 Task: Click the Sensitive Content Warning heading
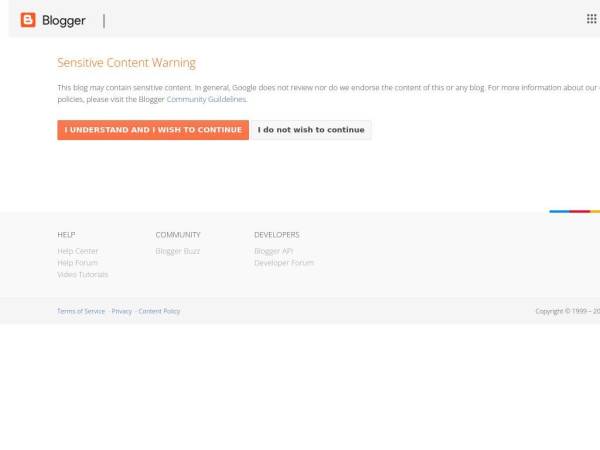coord(126,63)
